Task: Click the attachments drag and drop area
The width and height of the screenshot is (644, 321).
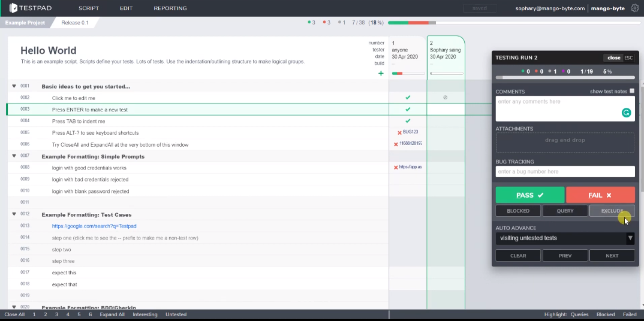Action: [x=565, y=143]
